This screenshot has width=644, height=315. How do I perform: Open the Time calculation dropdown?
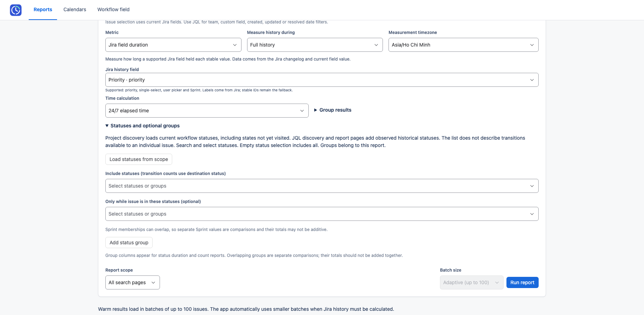[207, 111]
